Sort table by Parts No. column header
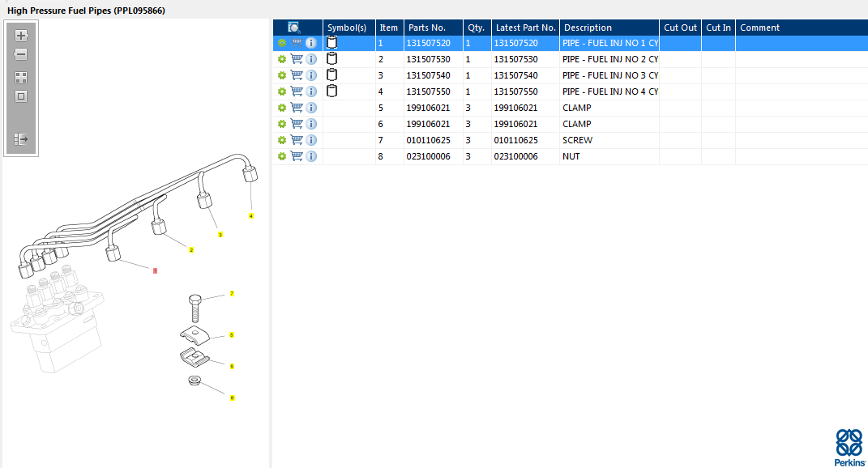Viewport: 868px width, 468px height. [426, 28]
